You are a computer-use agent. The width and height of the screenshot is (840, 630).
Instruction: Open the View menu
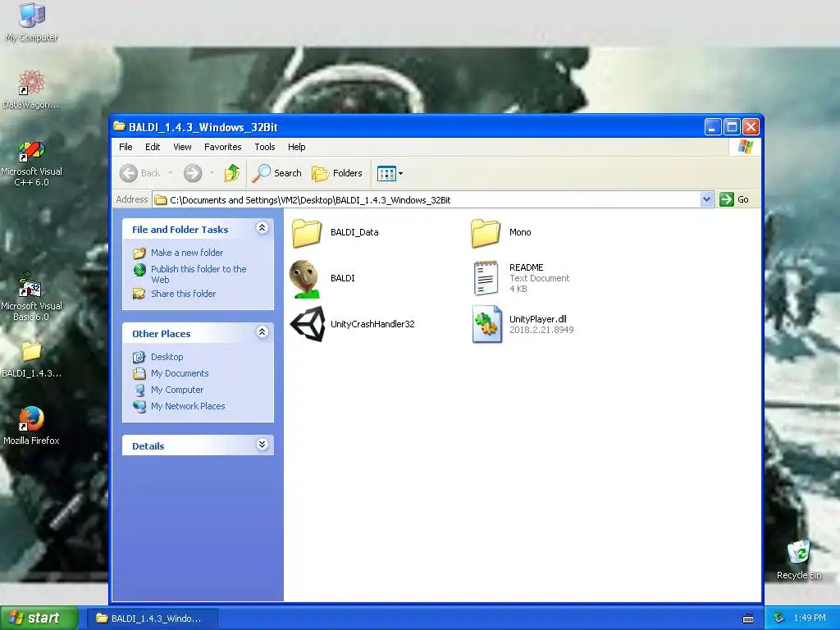tap(182, 147)
